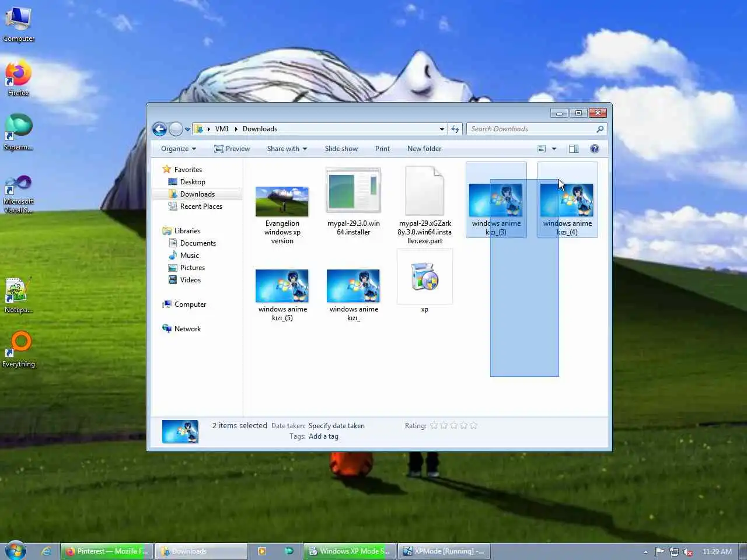Launch Firefox from the desktop shortcut
This screenshot has width=747, height=560.
pyautogui.click(x=19, y=78)
